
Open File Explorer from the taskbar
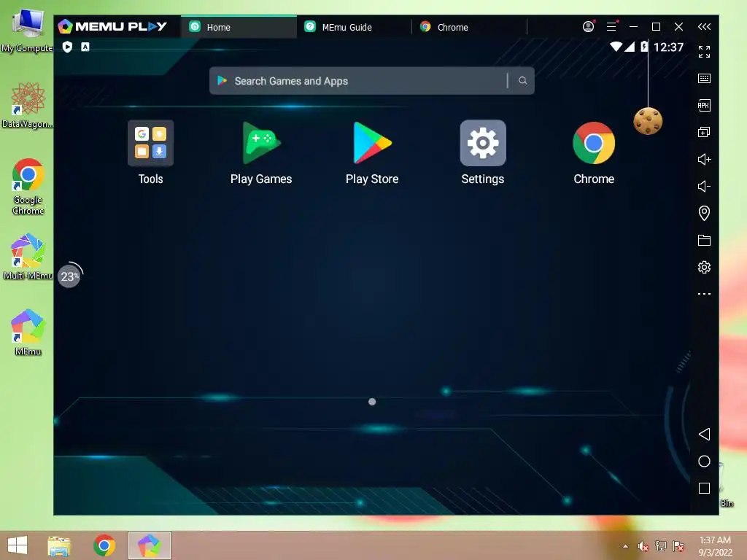point(59,545)
